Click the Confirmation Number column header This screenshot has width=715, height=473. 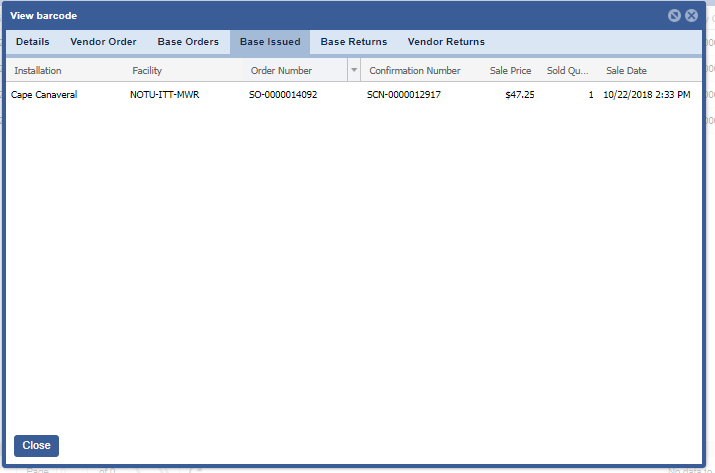coord(415,71)
